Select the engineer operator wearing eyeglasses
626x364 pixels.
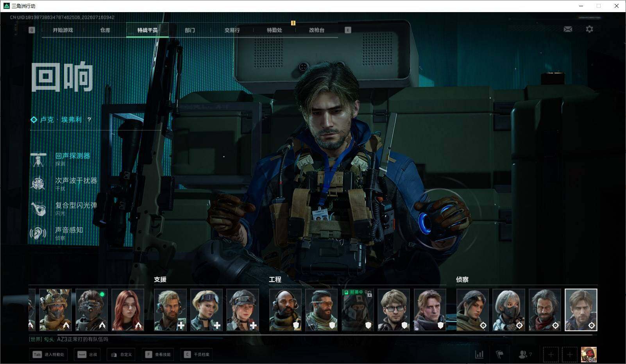(394, 310)
